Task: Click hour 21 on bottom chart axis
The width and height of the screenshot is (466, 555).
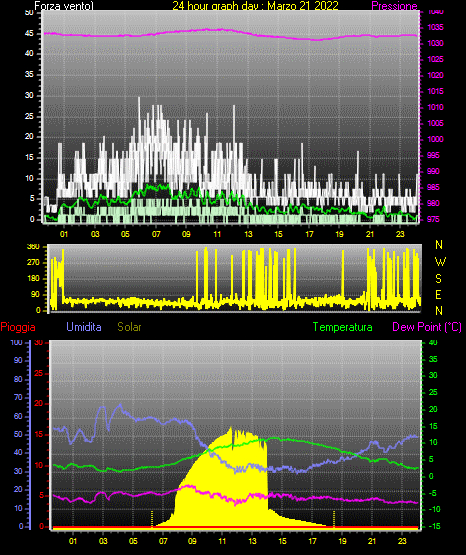Action: tap(372, 541)
